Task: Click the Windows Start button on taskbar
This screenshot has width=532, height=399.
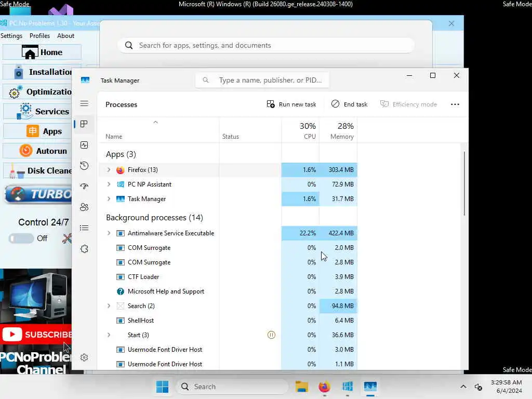Action: (162, 387)
